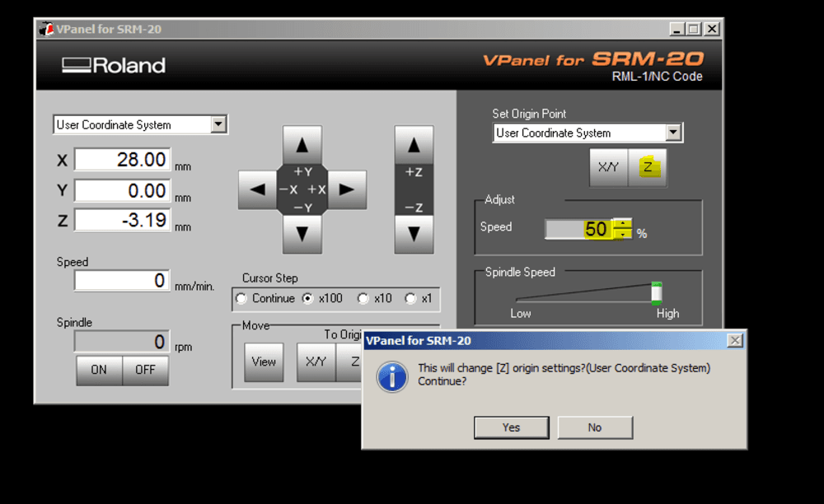Jog the tool toward -Y with down arrow

(x=302, y=234)
